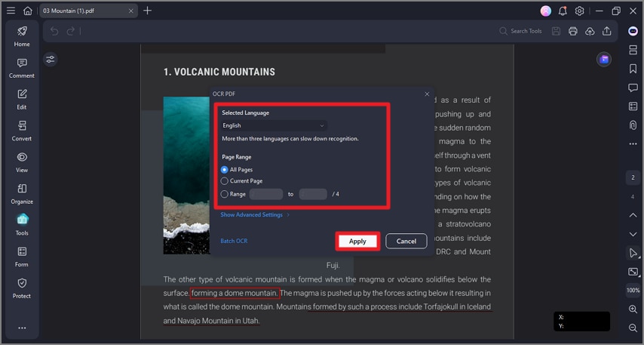This screenshot has width=644, height=345.
Task: Redo the last action
Action: click(71, 31)
